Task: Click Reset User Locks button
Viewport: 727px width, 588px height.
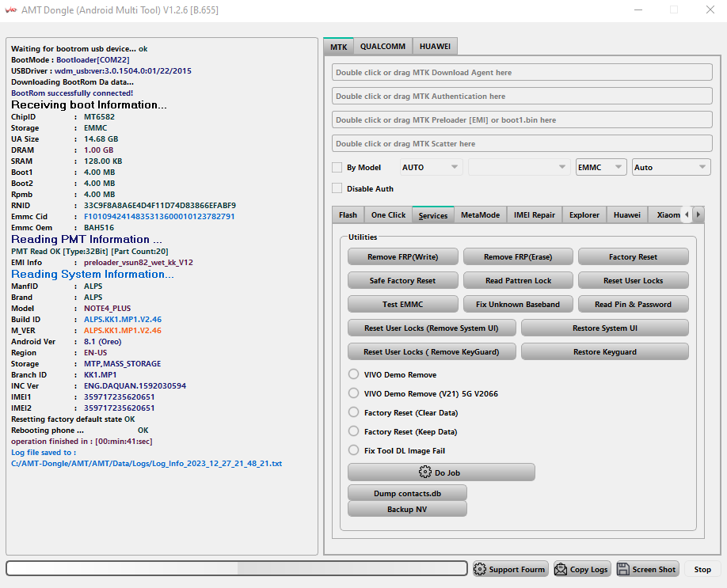Action: click(633, 280)
